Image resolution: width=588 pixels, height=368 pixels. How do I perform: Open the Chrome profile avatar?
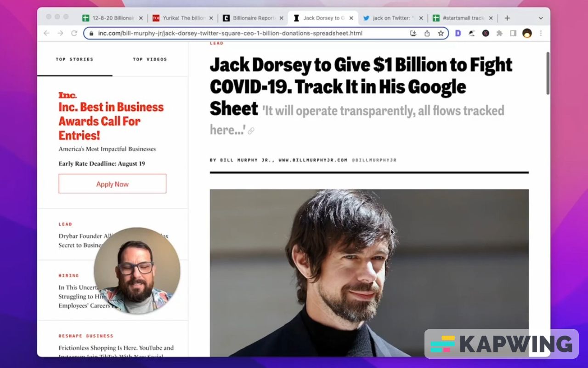[x=527, y=33]
